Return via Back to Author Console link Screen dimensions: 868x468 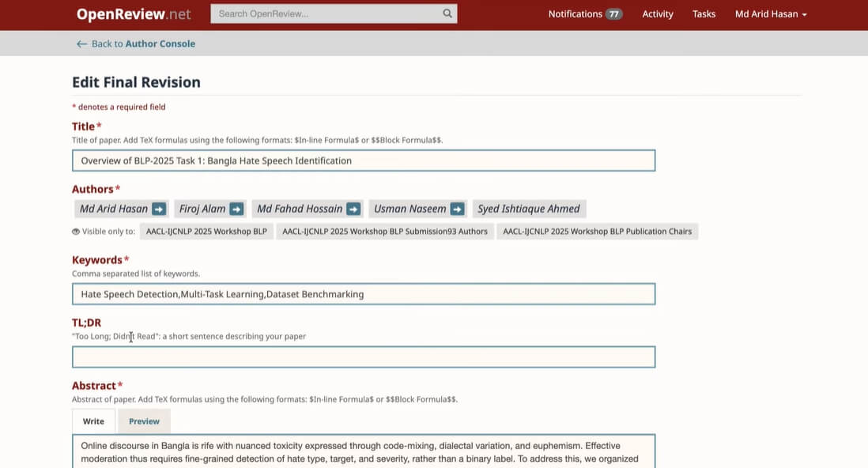click(x=143, y=43)
